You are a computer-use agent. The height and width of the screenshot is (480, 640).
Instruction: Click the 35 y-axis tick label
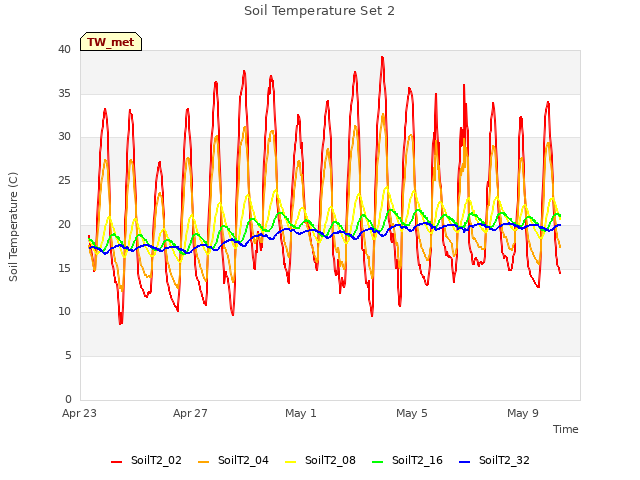tap(64, 93)
